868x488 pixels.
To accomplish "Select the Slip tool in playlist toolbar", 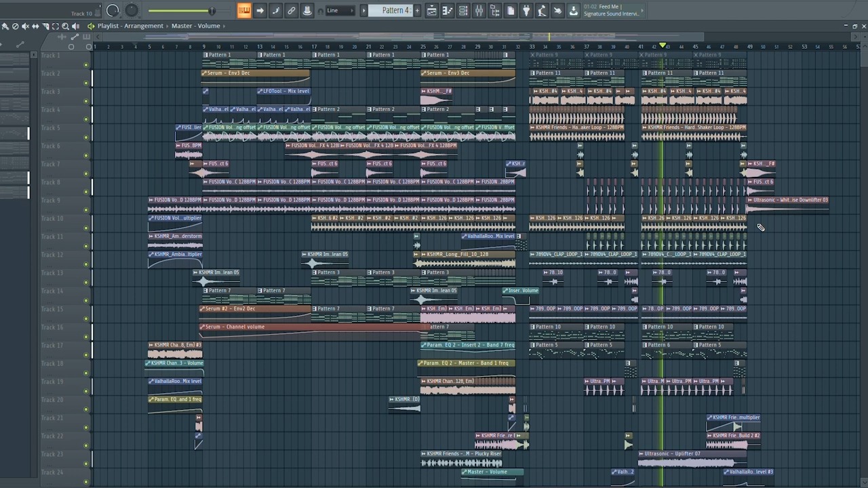I will (35, 26).
